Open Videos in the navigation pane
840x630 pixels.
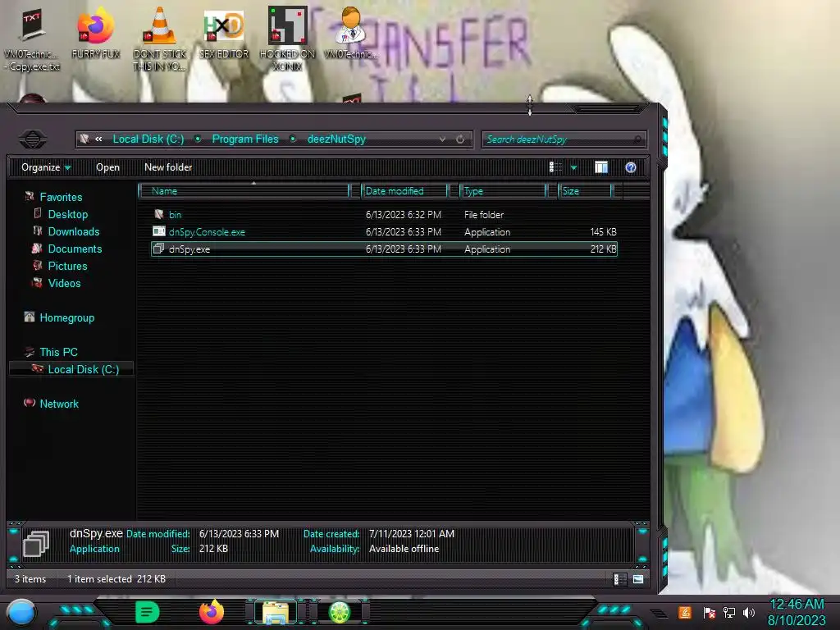pos(64,283)
